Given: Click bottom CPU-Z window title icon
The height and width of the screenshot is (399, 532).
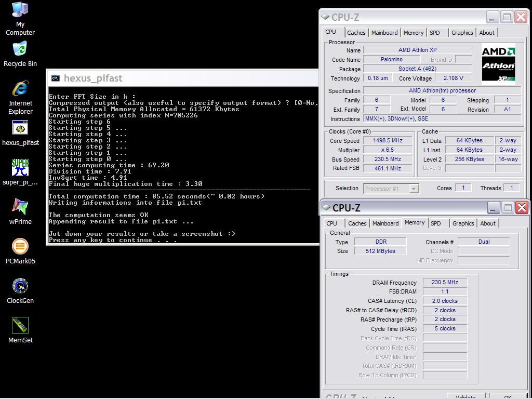Looking at the screenshot, I should 326,207.
